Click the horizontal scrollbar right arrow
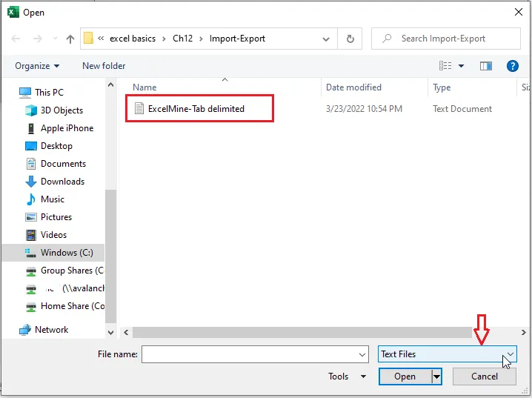The width and height of the screenshot is (532, 398). [524, 333]
